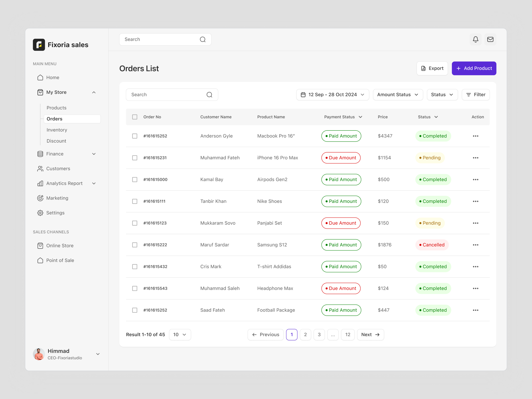532x399 pixels.
Task: Open the inbox mail icon
Action: 490,39
